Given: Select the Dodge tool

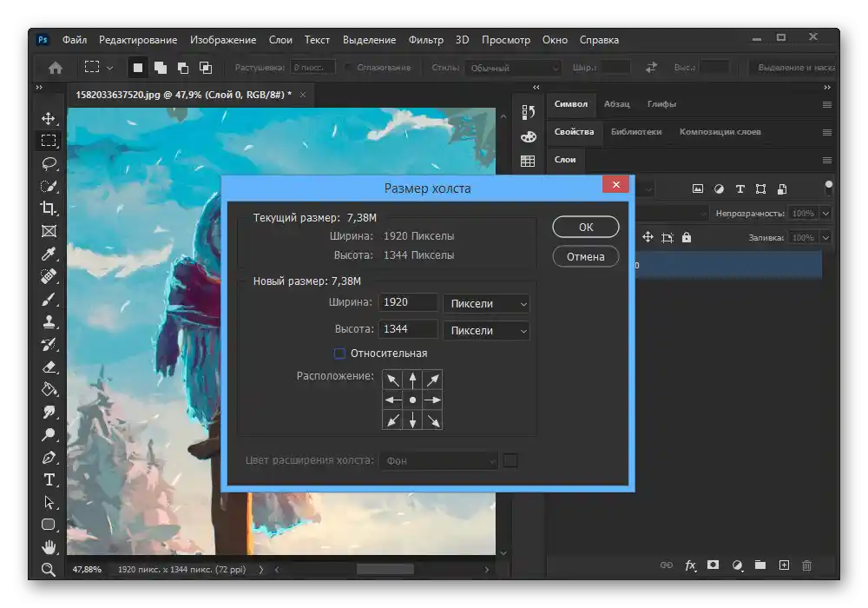Looking at the screenshot, I should [49, 434].
